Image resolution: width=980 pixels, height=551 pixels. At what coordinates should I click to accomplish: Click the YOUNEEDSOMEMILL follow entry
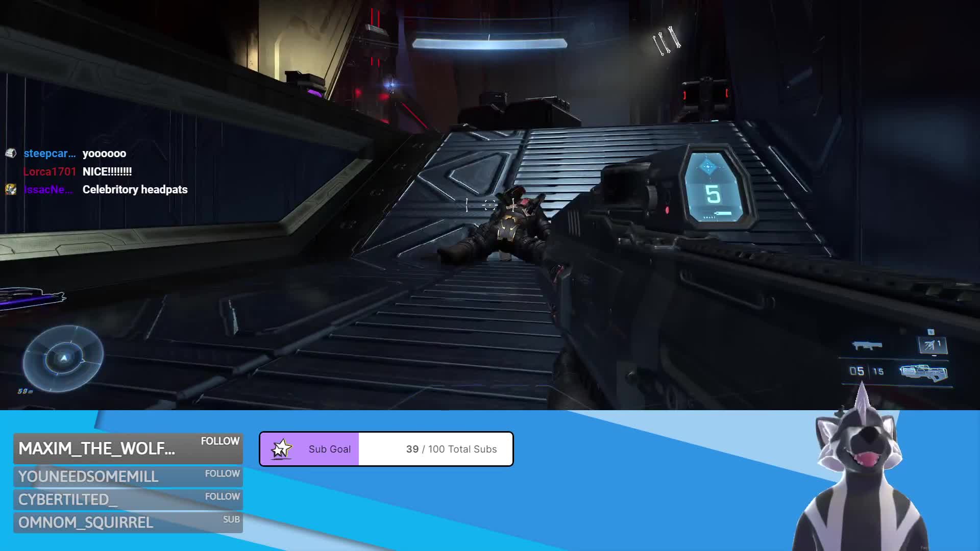pos(128,476)
